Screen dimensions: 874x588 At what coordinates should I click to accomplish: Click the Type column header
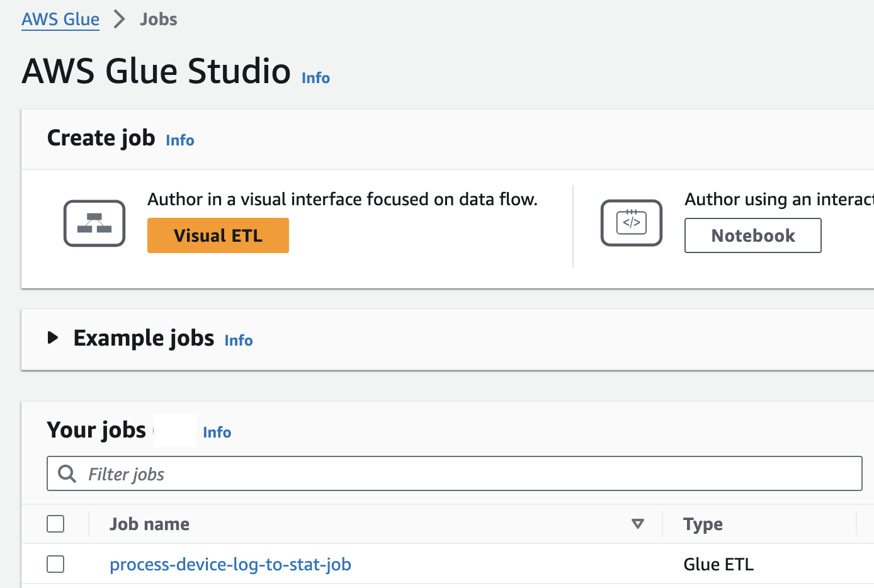703,524
